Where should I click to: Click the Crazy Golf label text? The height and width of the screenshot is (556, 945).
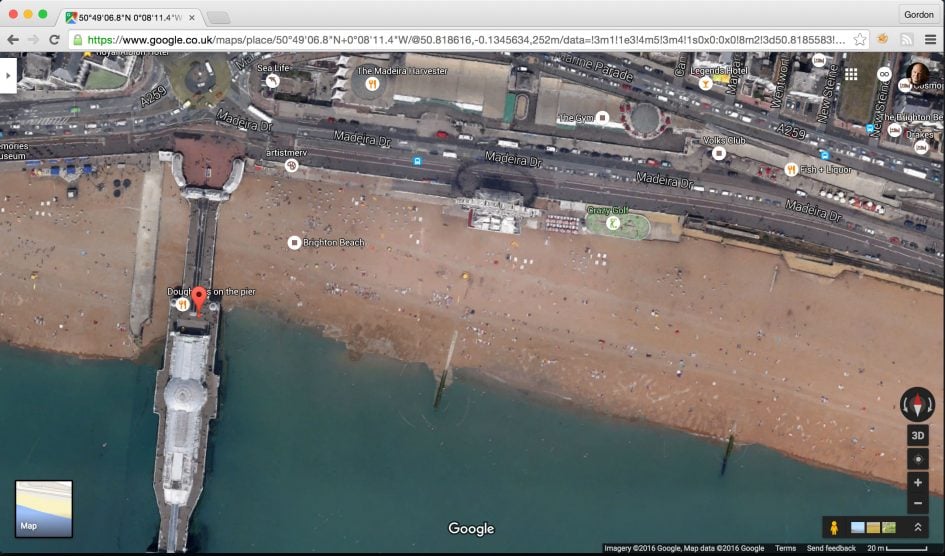607,210
